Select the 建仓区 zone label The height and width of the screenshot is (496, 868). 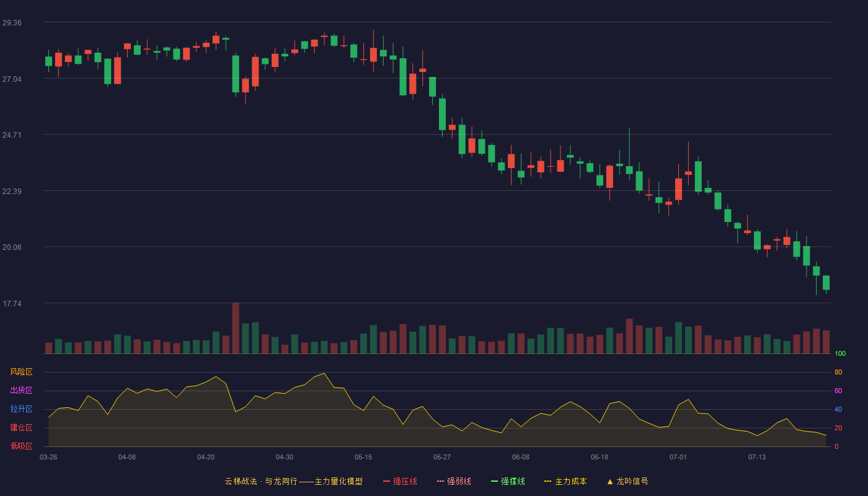click(21, 428)
